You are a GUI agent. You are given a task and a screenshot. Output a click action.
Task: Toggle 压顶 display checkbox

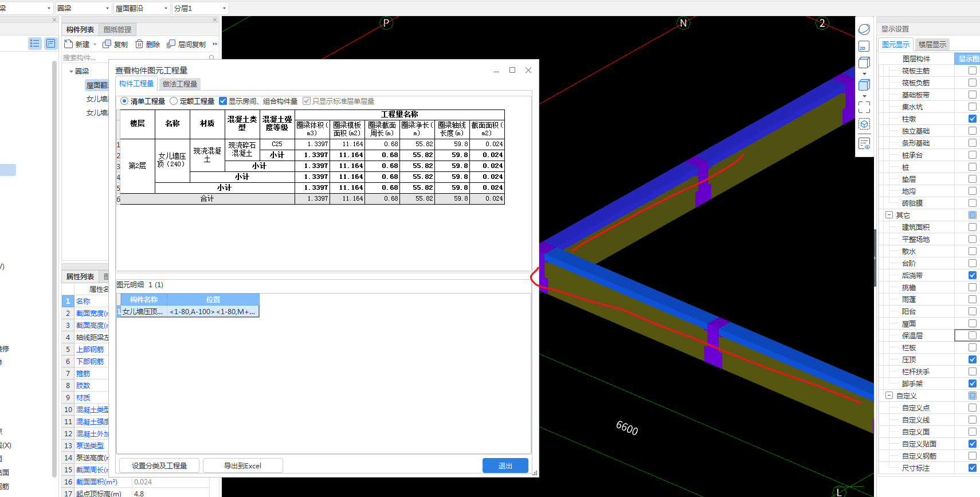click(973, 359)
